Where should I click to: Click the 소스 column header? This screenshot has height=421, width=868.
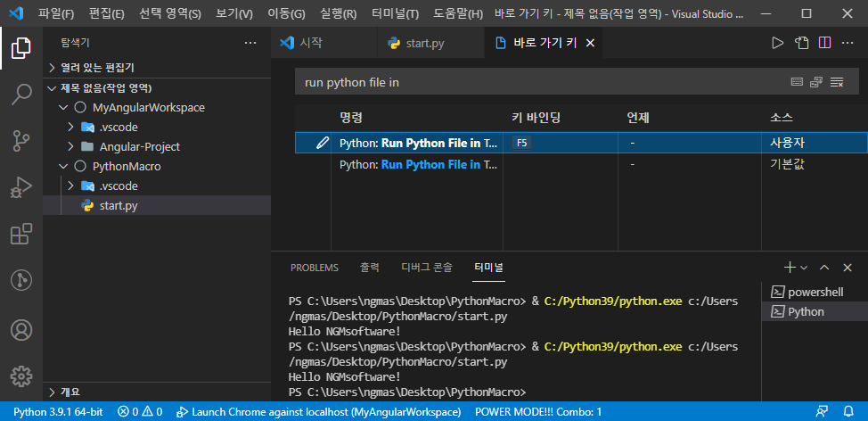[x=782, y=118]
